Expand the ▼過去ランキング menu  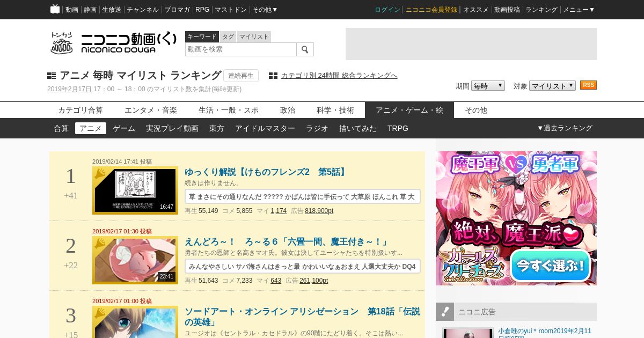click(565, 128)
